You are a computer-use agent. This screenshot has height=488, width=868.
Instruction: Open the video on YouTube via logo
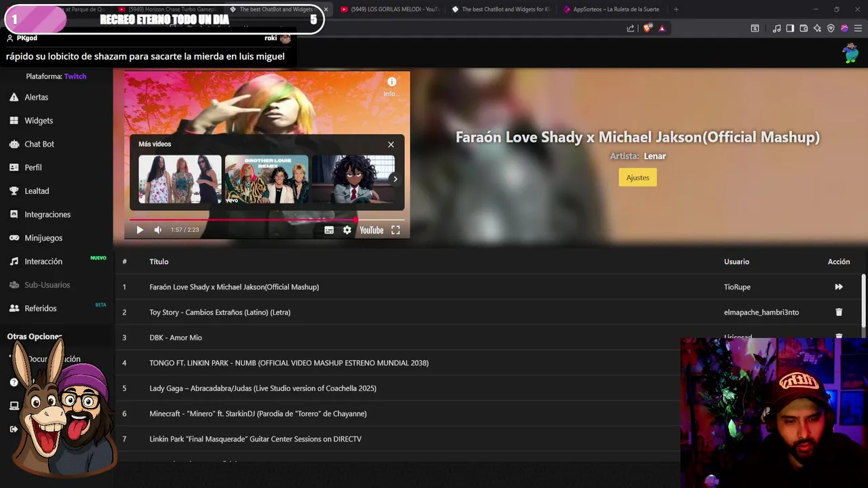pos(371,230)
